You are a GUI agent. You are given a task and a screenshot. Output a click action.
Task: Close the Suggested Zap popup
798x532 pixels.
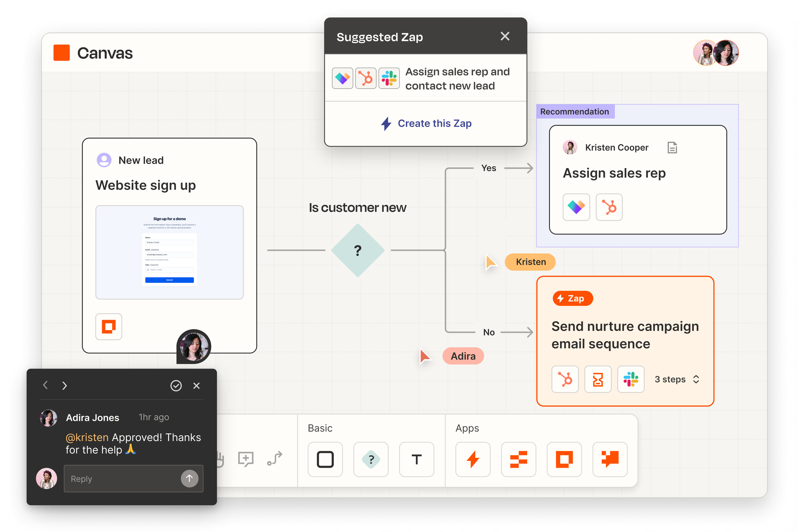[x=505, y=36]
